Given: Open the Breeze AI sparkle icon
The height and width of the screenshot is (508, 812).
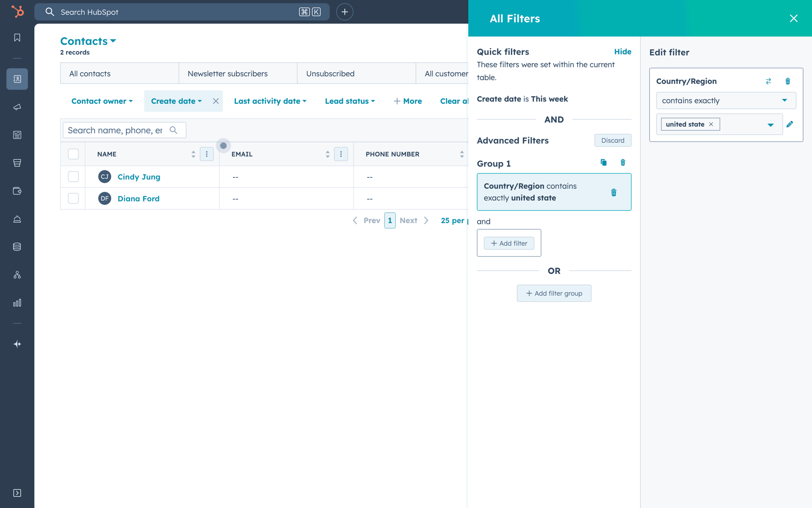Looking at the screenshot, I should point(17,344).
